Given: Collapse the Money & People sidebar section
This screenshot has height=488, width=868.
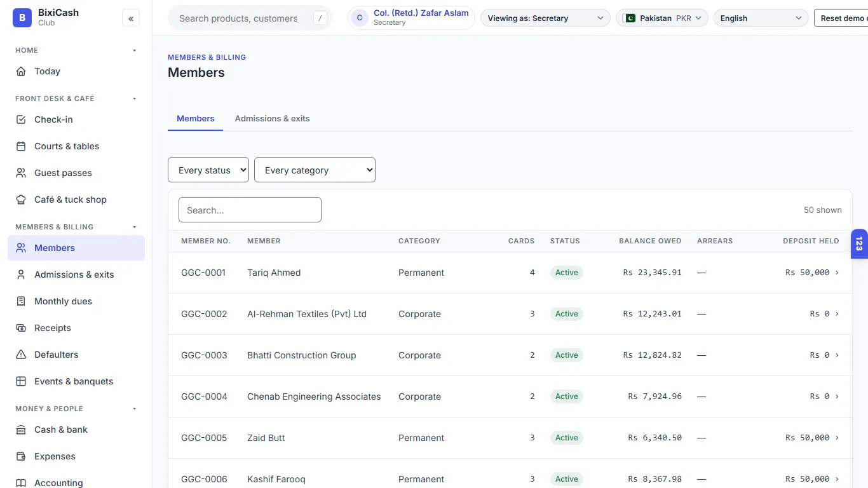Looking at the screenshot, I should [134, 409].
